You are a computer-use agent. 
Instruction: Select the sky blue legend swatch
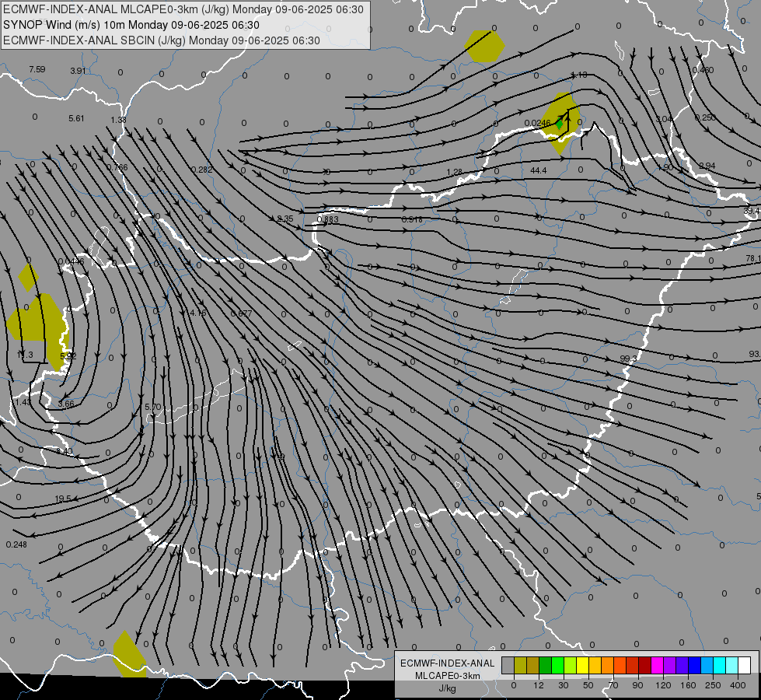pyautogui.click(x=707, y=666)
